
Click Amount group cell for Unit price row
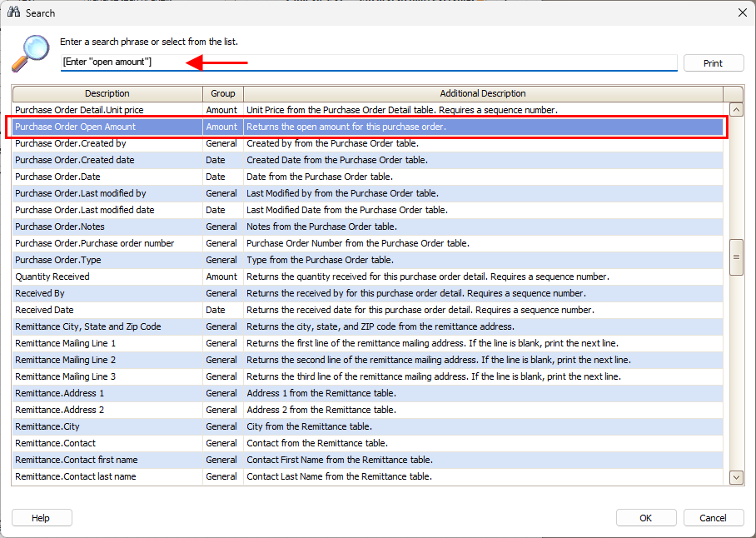[221, 110]
